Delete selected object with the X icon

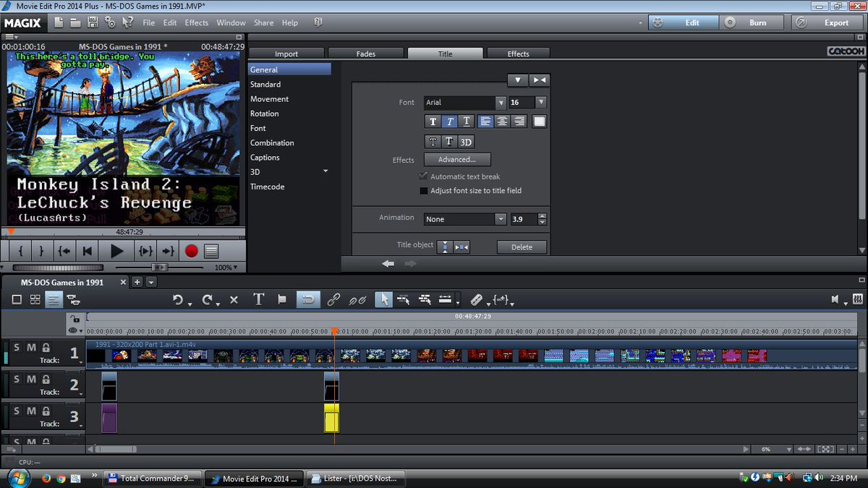click(234, 299)
